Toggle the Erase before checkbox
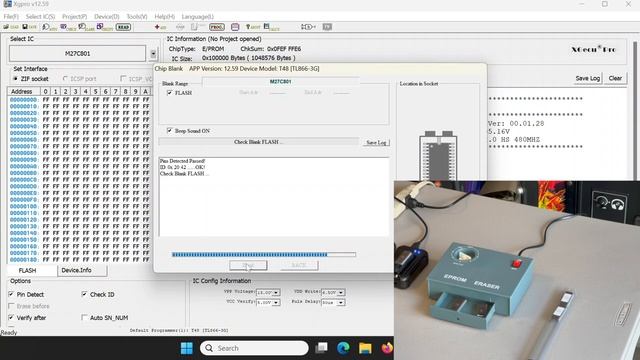 click(11, 306)
